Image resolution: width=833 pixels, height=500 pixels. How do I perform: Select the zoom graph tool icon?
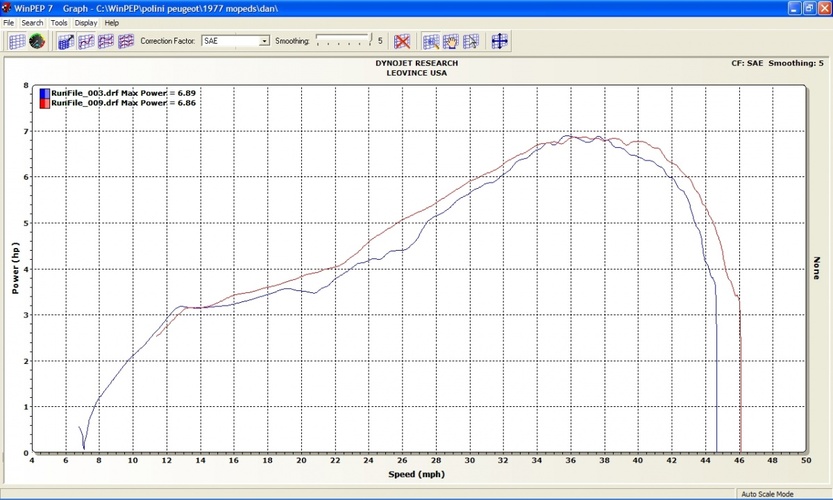pyautogui.click(x=431, y=41)
